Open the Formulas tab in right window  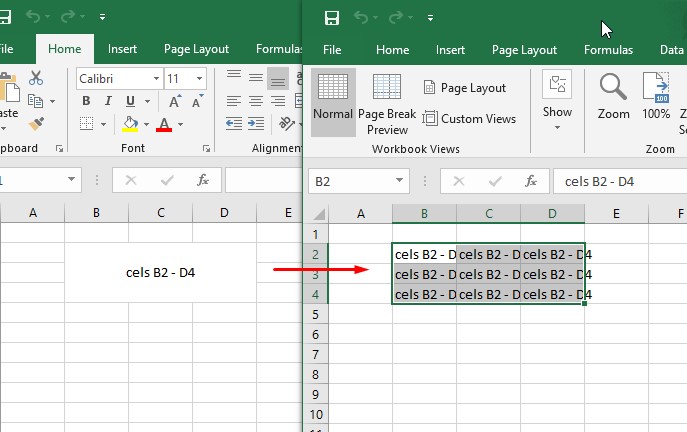click(608, 50)
